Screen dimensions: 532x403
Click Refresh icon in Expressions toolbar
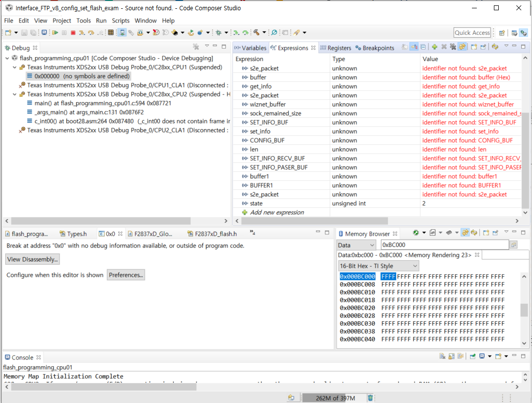coord(495,47)
